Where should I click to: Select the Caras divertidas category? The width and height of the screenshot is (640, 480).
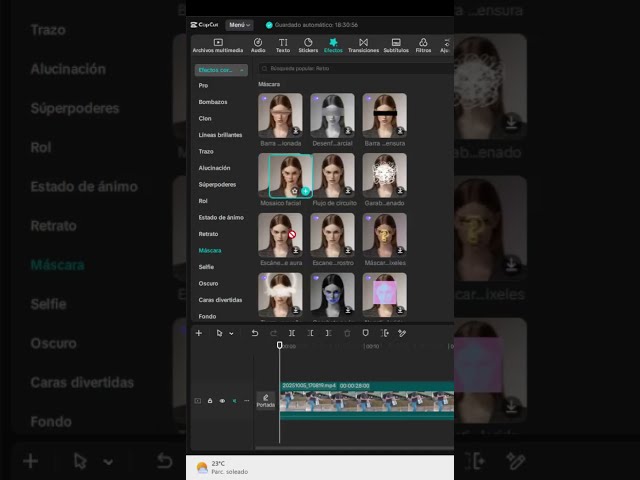(x=220, y=300)
